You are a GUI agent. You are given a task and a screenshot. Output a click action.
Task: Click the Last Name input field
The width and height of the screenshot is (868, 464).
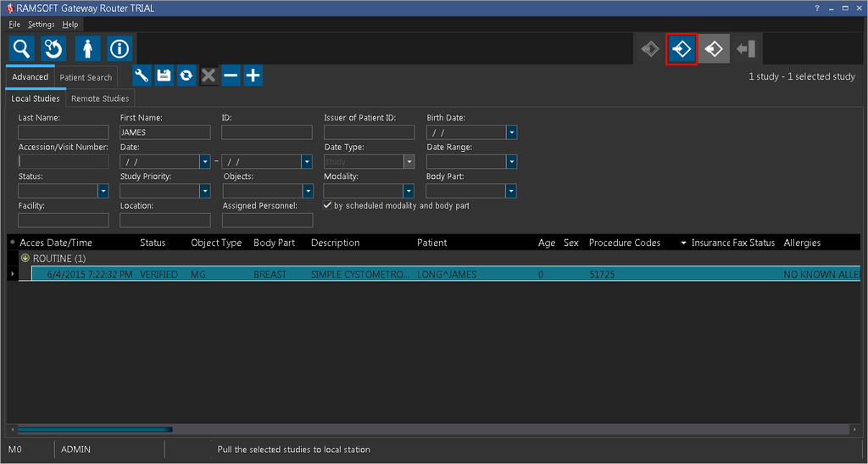pos(64,132)
